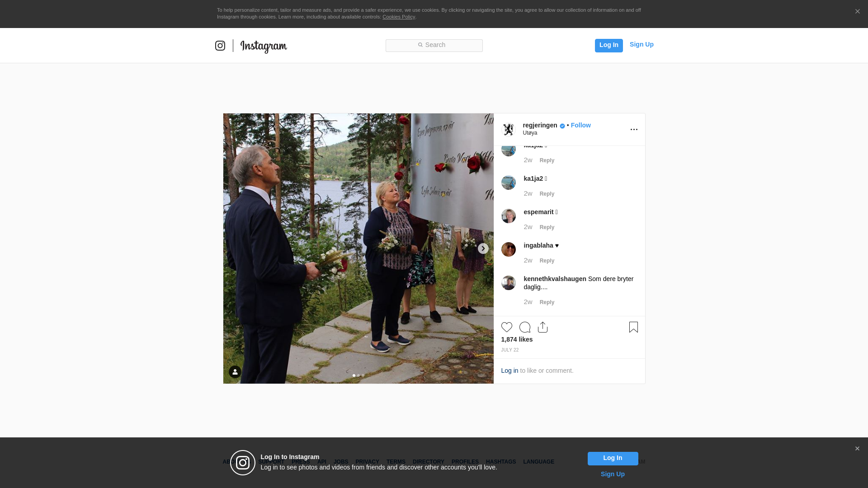This screenshot has height=488, width=868.
Task: Click 2w timestamp on ingablaha's comment
Action: coord(528,260)
